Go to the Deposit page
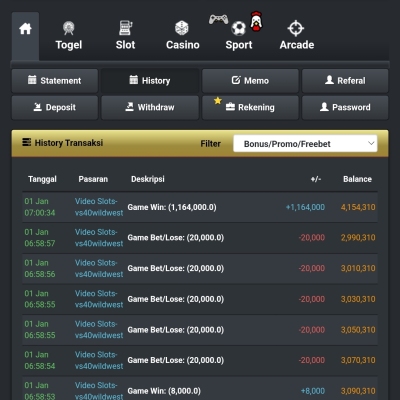Screen dimensions: 400x400 coord(55,107)
